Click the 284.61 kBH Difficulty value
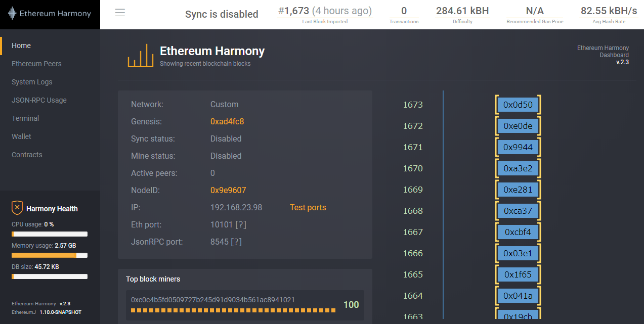This screenshot has height=324, width=644. point(462,11)
